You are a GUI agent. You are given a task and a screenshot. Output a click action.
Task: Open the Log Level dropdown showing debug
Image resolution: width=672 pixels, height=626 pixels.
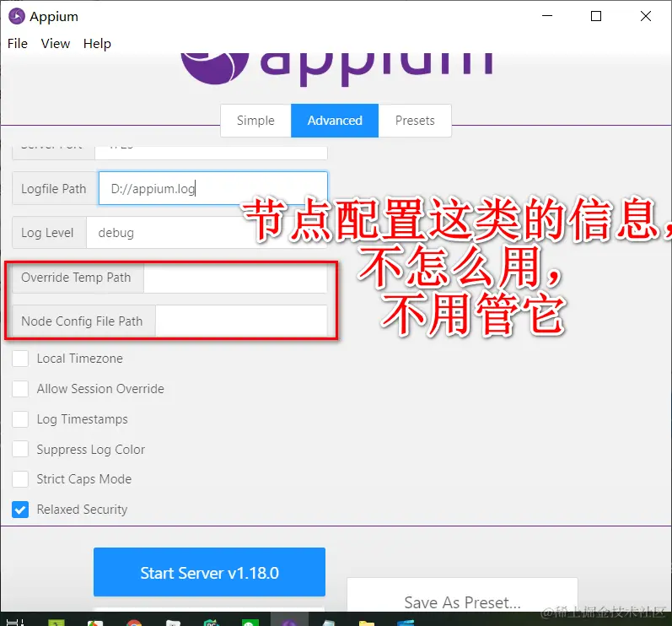pyautogui.click(x=207, y=232)
